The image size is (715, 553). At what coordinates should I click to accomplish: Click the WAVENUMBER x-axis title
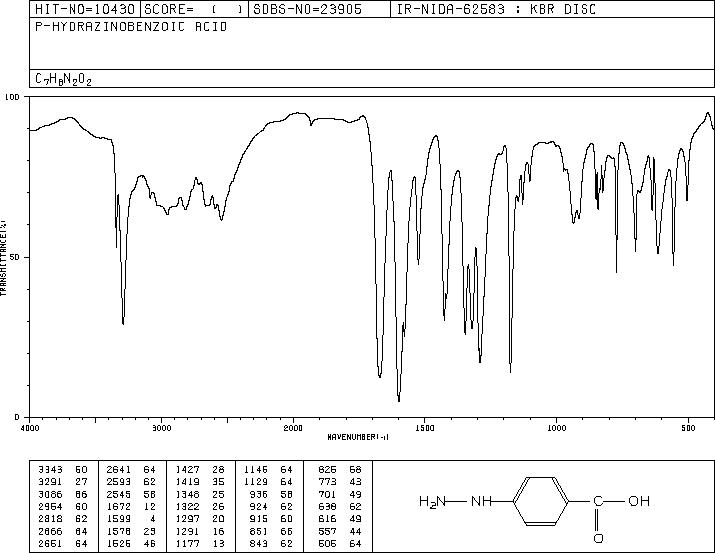pyautogui.click(x=358, y=437)
